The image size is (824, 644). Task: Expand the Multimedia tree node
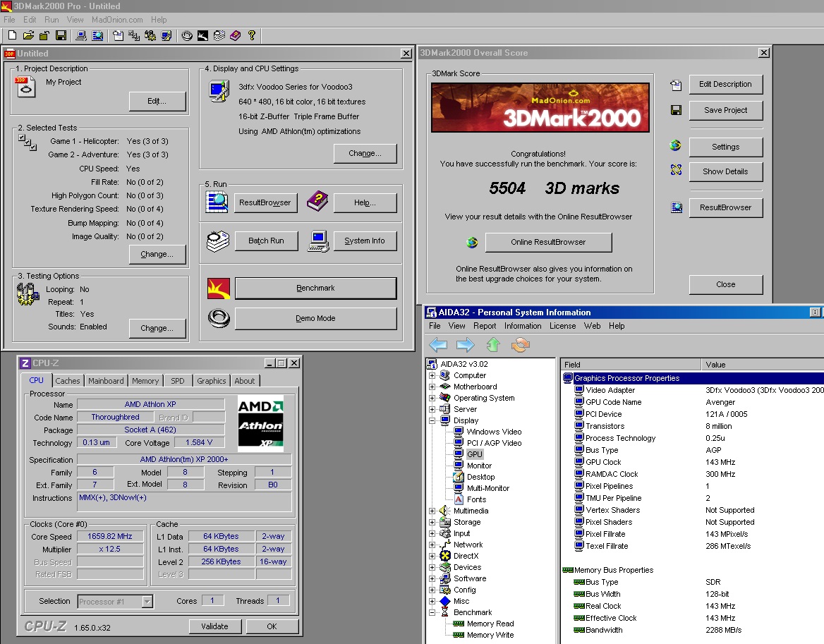[x=432, y=511]
